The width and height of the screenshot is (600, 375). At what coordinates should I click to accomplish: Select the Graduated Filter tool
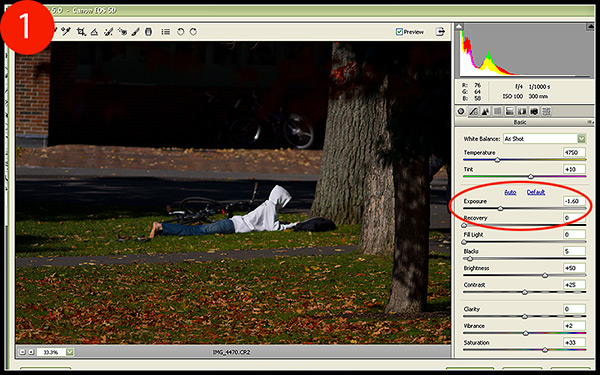click(x=148, y=32)
